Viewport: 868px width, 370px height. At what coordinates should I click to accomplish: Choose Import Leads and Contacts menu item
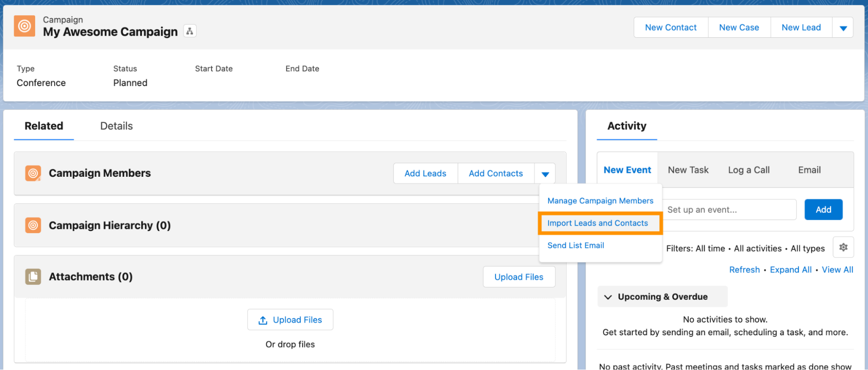(x=600, y=223)
